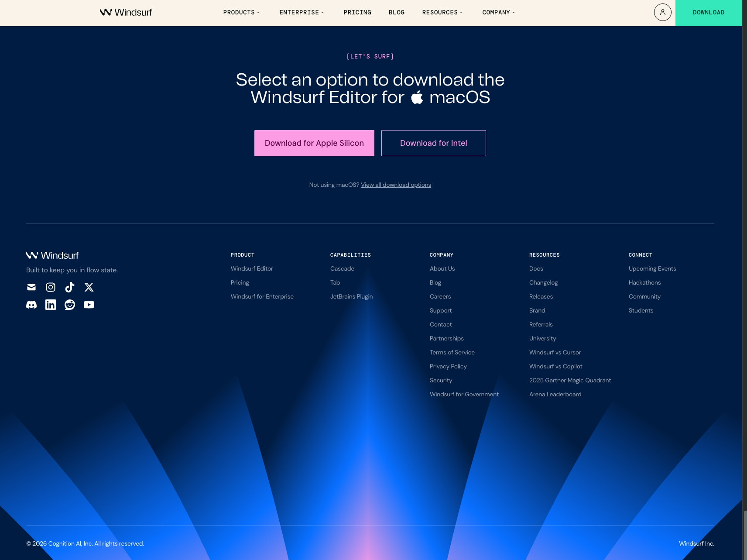The width and height of the screenshot is (747, 560).
Task: Go home via header Windsurf logo
Action: [126, 12]
